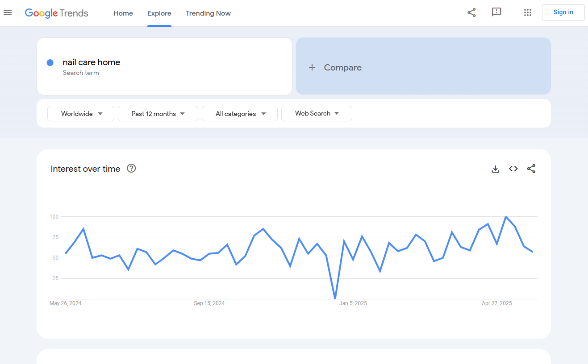Click the share icon in header
Viewport: 588px width, 364px height.
pos(471,12)
